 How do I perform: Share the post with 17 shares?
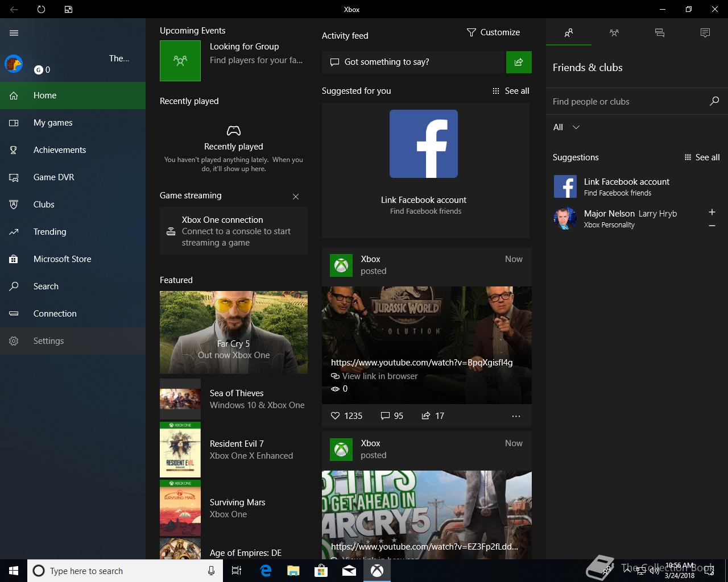click(x=433, y=416)
